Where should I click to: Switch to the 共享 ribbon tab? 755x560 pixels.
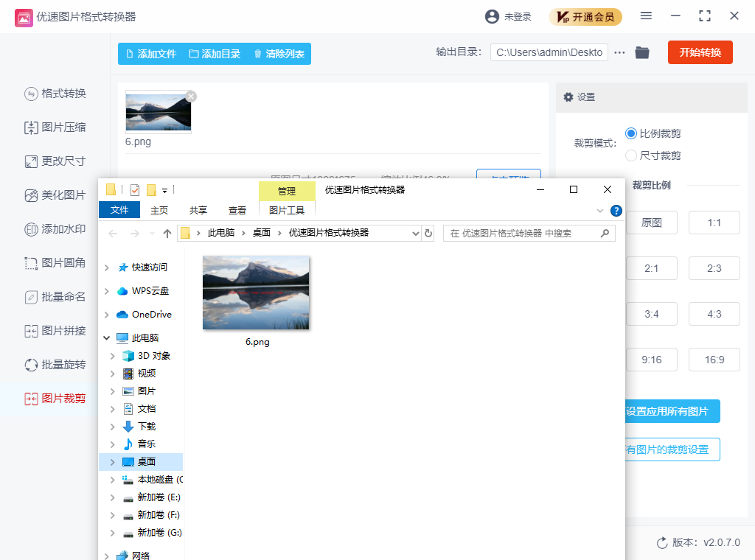(x=198, y=210)
